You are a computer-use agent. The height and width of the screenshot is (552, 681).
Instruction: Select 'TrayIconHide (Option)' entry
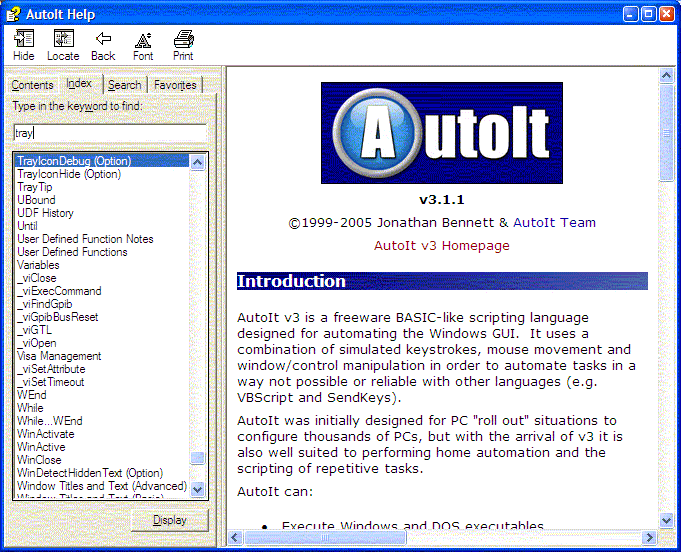tap(69, 174)
